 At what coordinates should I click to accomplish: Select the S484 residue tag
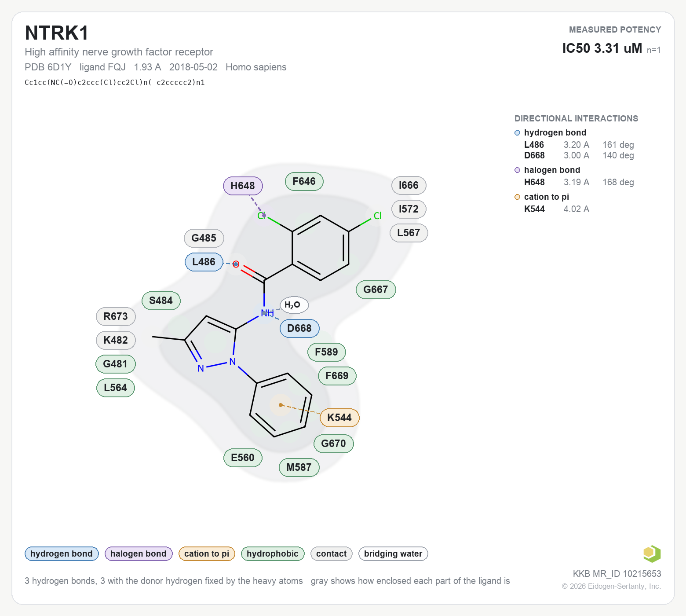[161, 301]
